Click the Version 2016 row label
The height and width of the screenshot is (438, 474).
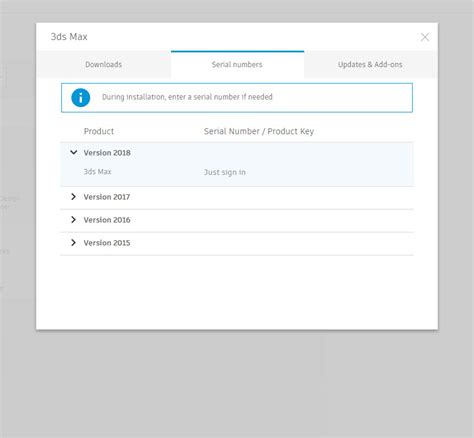[x=107, y=220]
